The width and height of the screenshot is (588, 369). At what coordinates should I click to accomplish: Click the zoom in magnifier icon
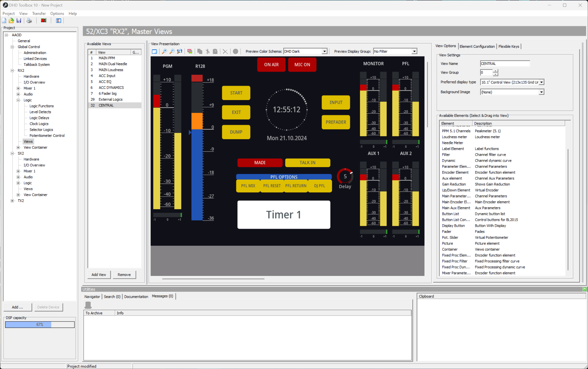click(164, 51)
